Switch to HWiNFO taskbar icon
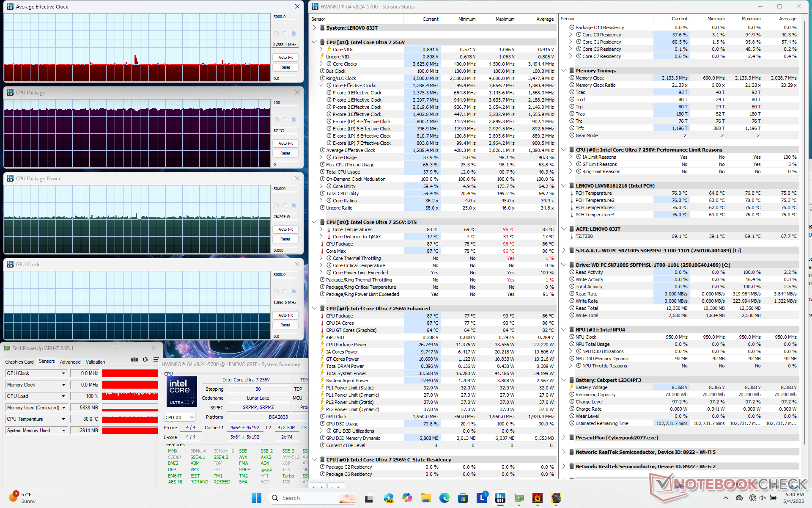 click(500, 498)
